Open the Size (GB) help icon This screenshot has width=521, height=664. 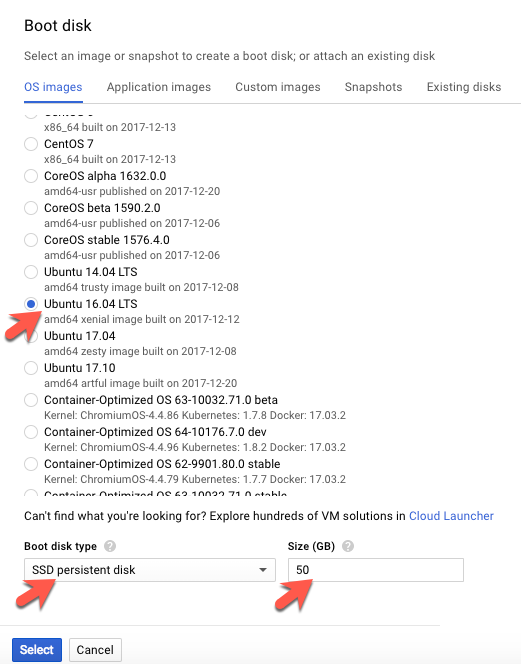click(348, 546)
